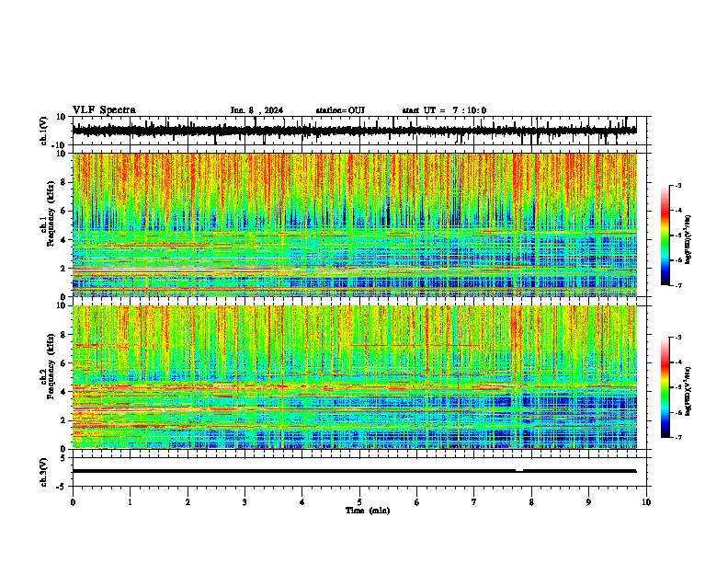Image resolution: width=728 pixels, height=563 pixels.
Task: Click the "-3" tick atop ch.1 colorbar
Action: click(677, 185)
